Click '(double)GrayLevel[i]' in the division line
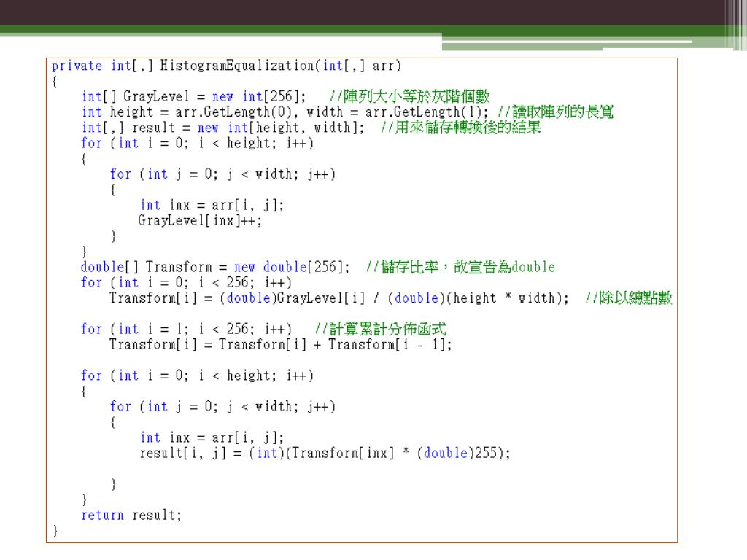747x560 pixels. tap(292, 298)
